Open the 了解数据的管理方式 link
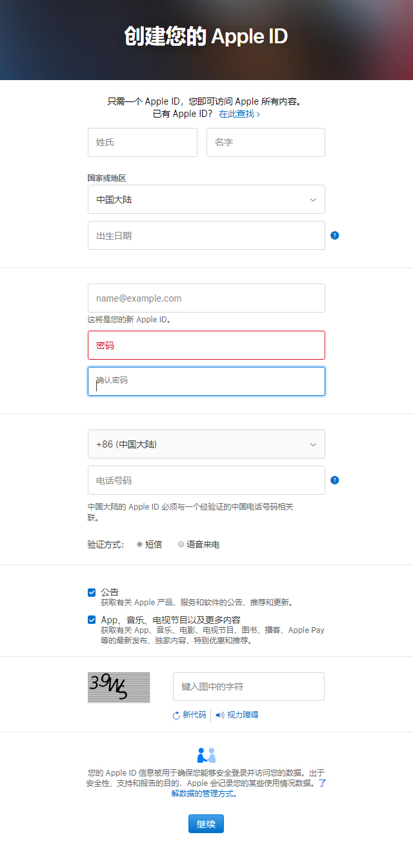Viewport: 413px width, 868px height. click(205, 794)
